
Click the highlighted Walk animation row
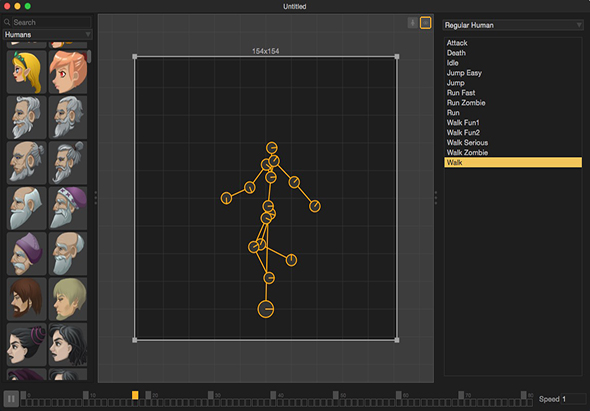point(513,163)
